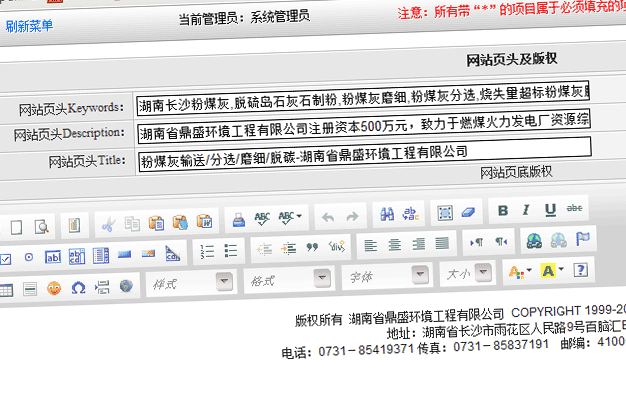Toggle Italic formatting
The image size is (626, 412).
coord(526,210)
